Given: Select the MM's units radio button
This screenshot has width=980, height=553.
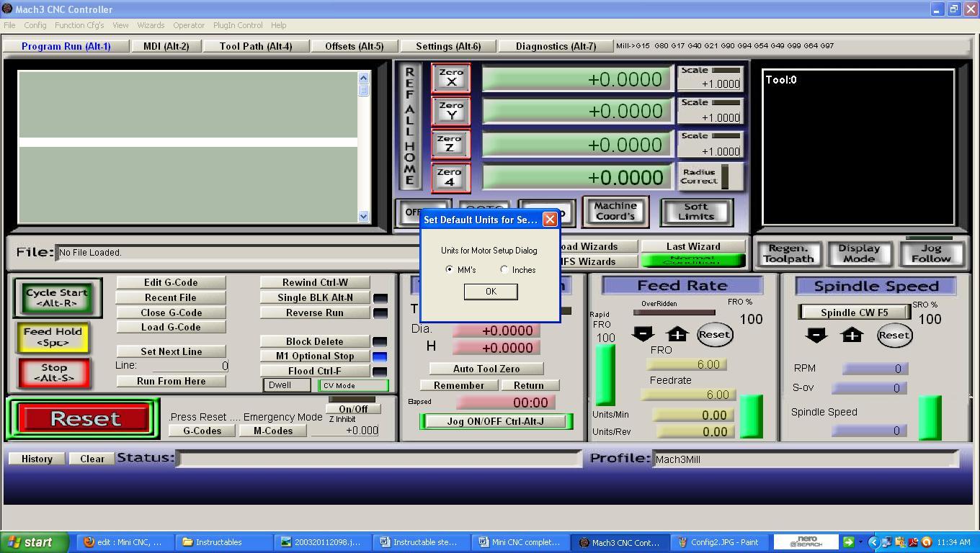Looking at the screenshot, I should tap(450, 269).
